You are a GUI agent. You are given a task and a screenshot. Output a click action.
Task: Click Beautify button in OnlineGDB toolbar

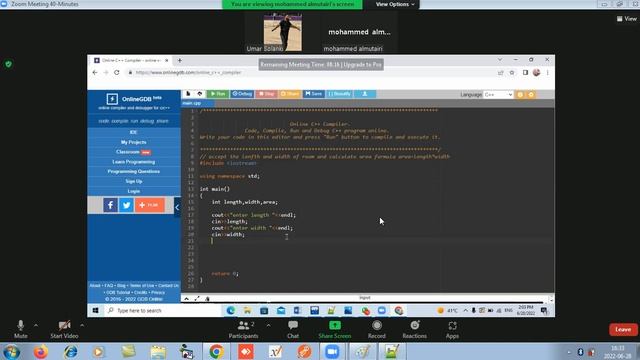click(x=340, y=94)
